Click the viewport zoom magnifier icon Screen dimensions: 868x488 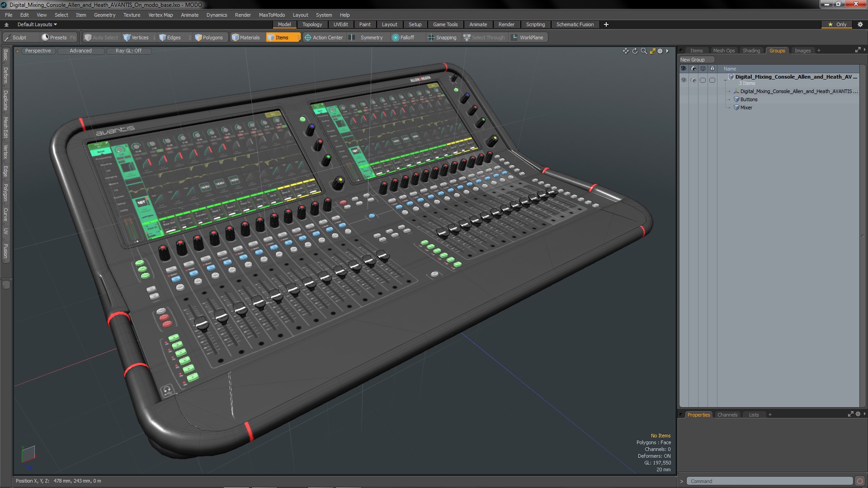coord(644,51)
